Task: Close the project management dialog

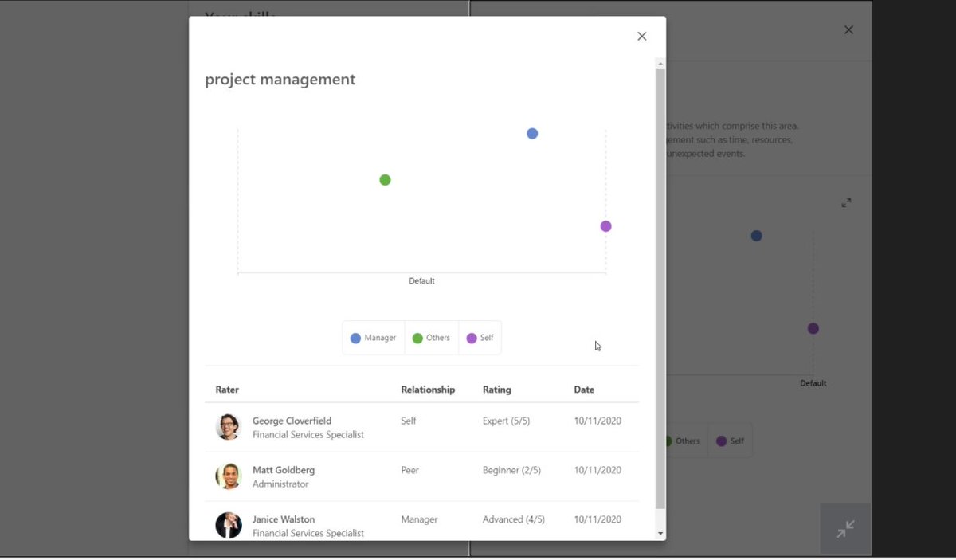Action: (x=641, y=36)
